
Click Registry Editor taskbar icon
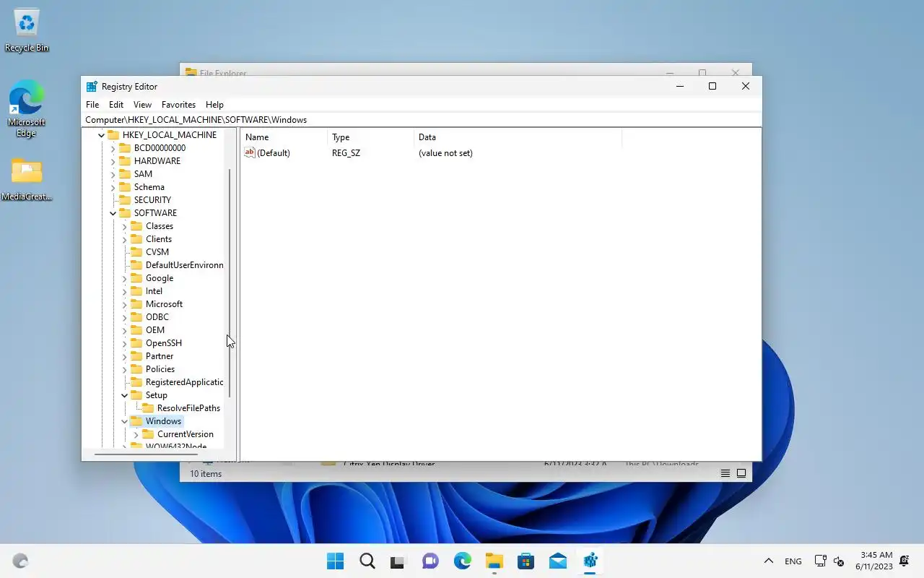590,561
